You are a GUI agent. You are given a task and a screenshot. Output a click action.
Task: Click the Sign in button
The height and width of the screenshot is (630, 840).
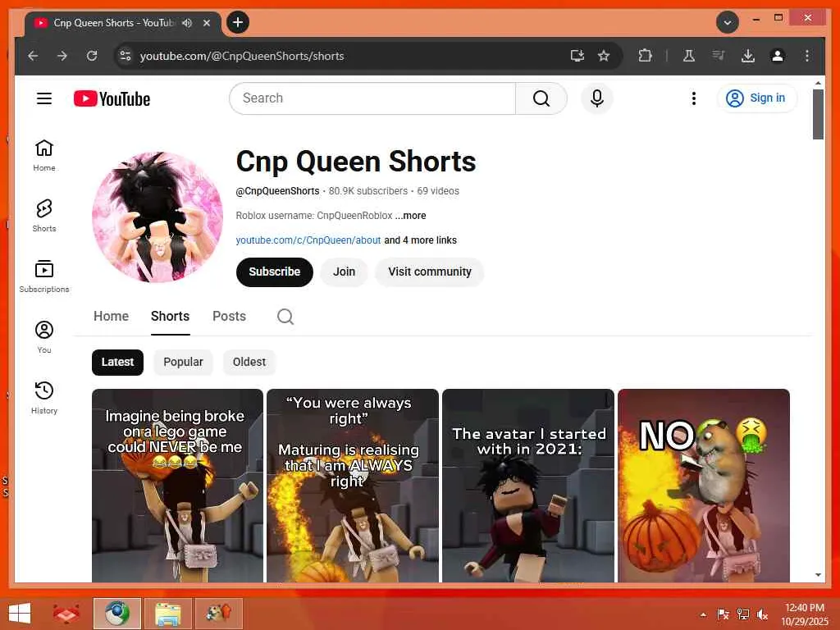pyautogui.click(x=757, y=98)
